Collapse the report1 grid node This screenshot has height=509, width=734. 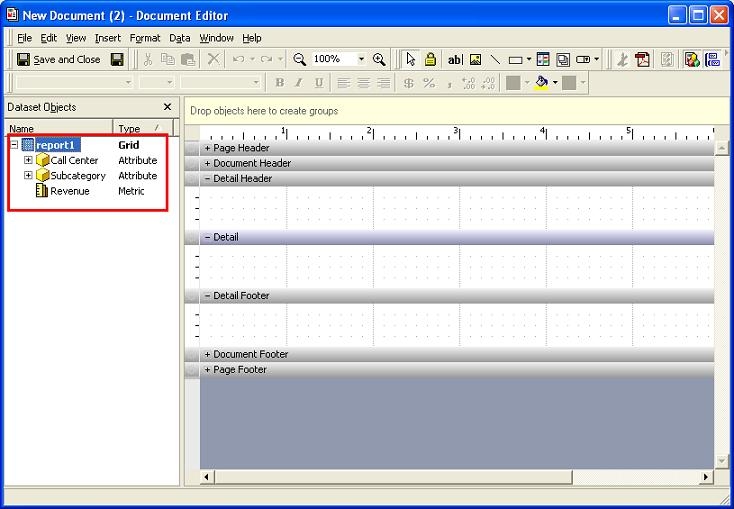point(14,145)
